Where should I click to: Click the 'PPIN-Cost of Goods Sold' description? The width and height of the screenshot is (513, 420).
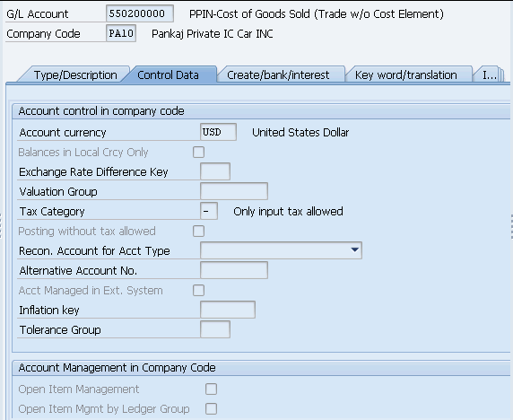[317, 14]
